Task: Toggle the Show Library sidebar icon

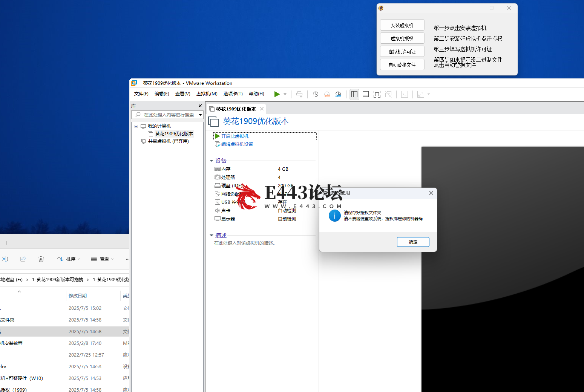Action: pyautogui.click(x=354, y=94)
